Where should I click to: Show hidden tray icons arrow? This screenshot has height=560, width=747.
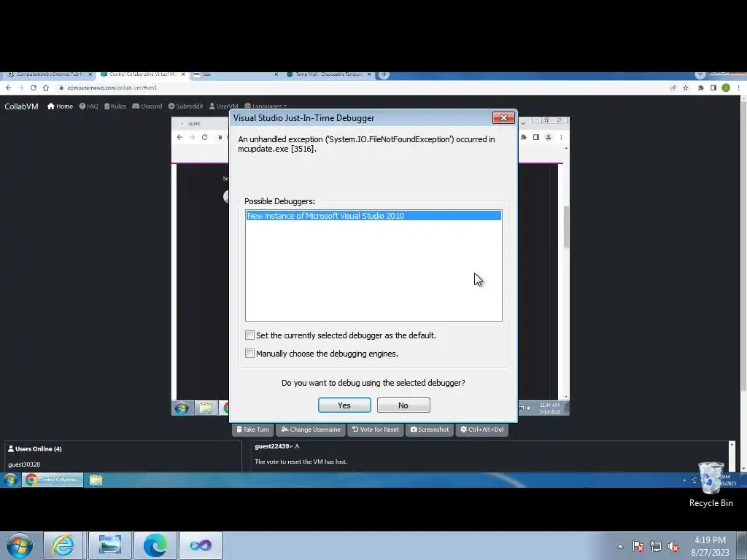tap(620, 546)
